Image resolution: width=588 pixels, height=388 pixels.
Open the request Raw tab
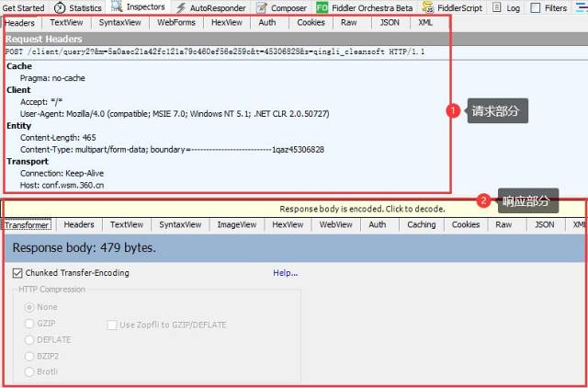pos(349,22)
